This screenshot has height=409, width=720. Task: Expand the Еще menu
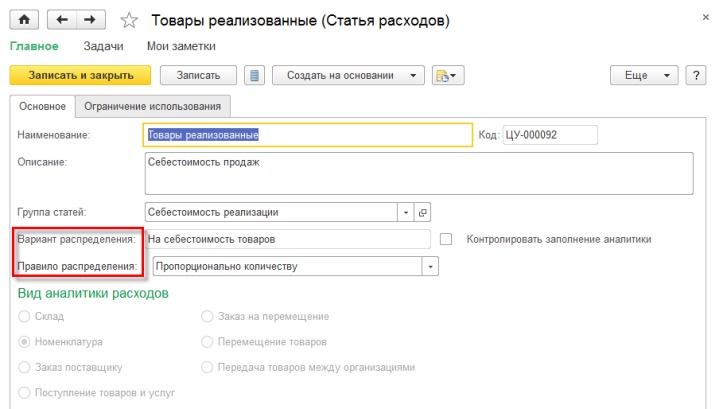coord(644,75)
